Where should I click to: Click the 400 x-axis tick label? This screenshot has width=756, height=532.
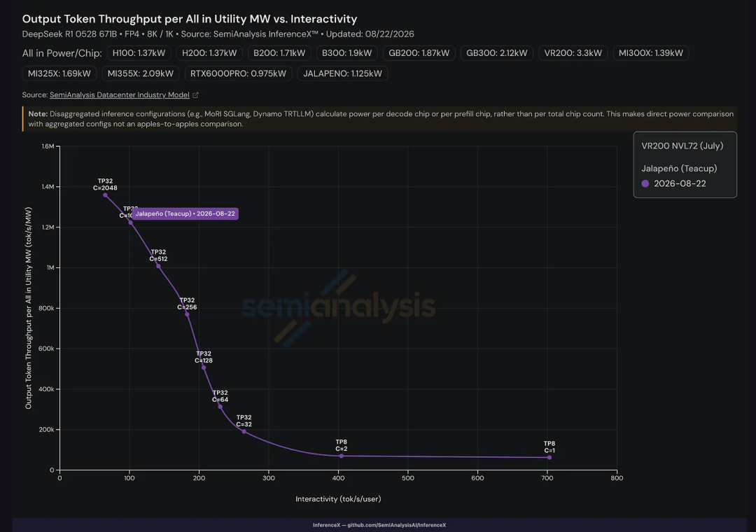coord(339,478)
